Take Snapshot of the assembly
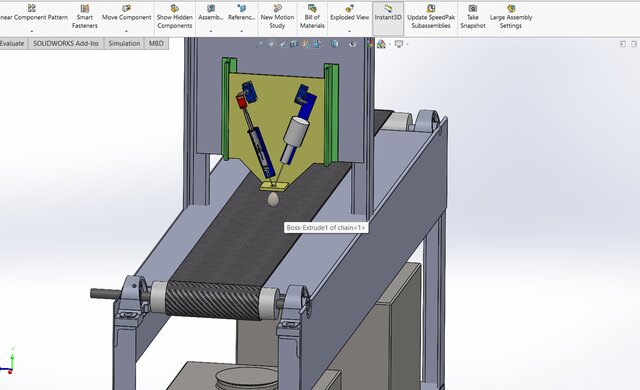640x390 pixels. click(473, 17)
